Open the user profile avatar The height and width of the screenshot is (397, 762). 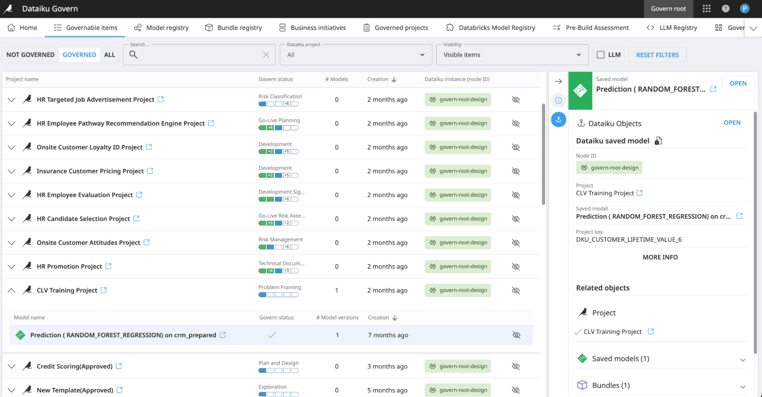tap(745, 9)
